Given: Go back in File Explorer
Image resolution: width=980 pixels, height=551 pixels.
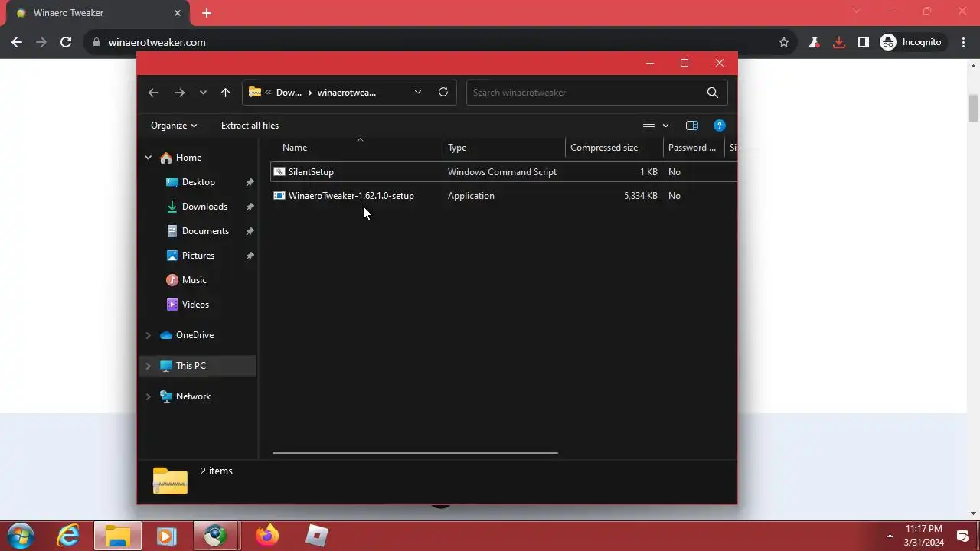Looking at the screenshot, I should point(153,93).
